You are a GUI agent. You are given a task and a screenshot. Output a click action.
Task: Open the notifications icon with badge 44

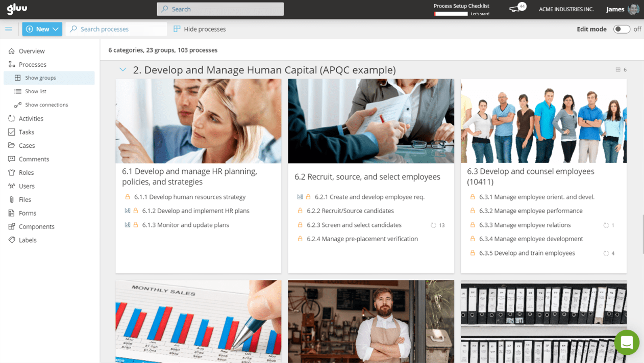[x=516, y=9]
